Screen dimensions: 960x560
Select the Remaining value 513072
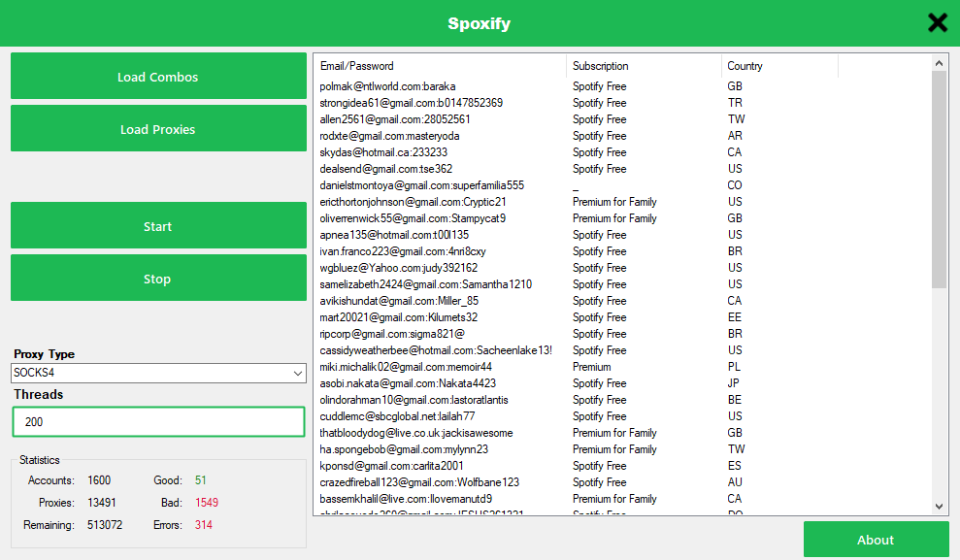pos(105,525)
